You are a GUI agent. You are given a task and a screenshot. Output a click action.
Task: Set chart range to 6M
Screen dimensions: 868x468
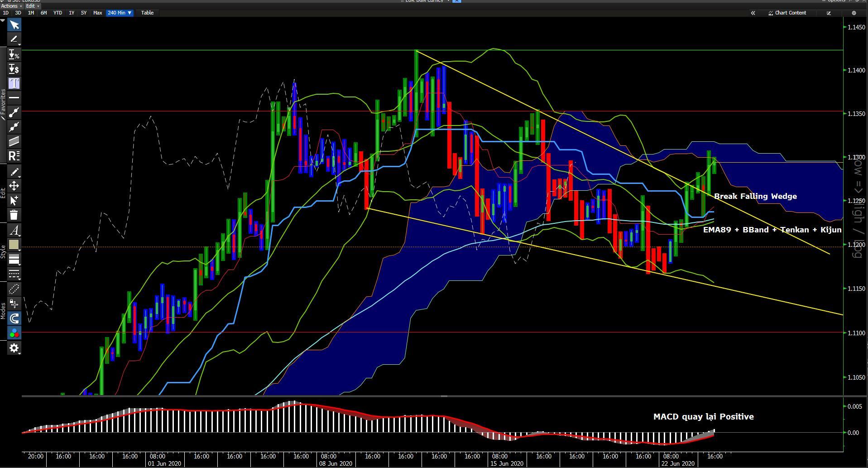43,13
